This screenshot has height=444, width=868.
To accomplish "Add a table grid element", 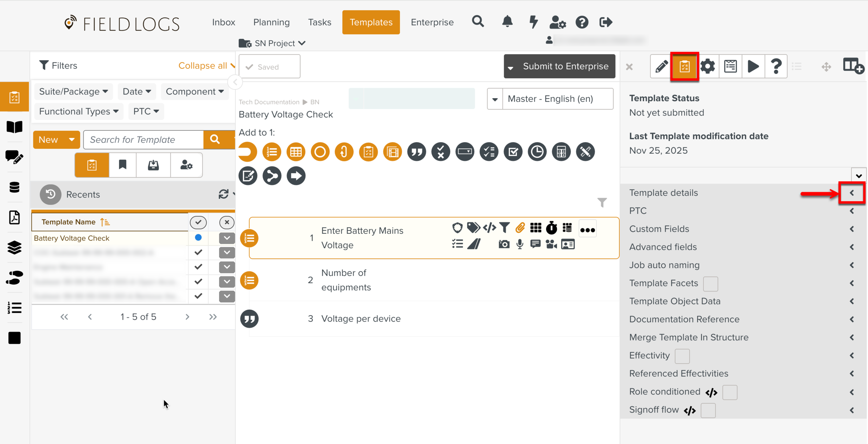I will 296,152.
